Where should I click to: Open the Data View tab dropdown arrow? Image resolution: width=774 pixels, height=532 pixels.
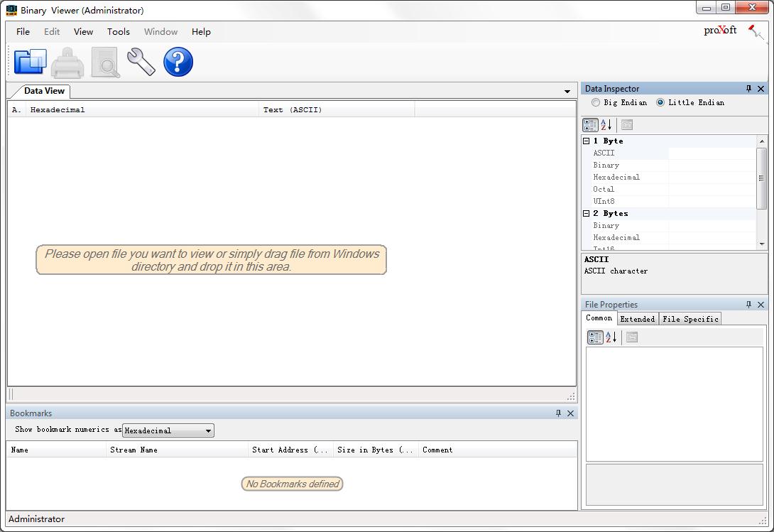(567, 92)
